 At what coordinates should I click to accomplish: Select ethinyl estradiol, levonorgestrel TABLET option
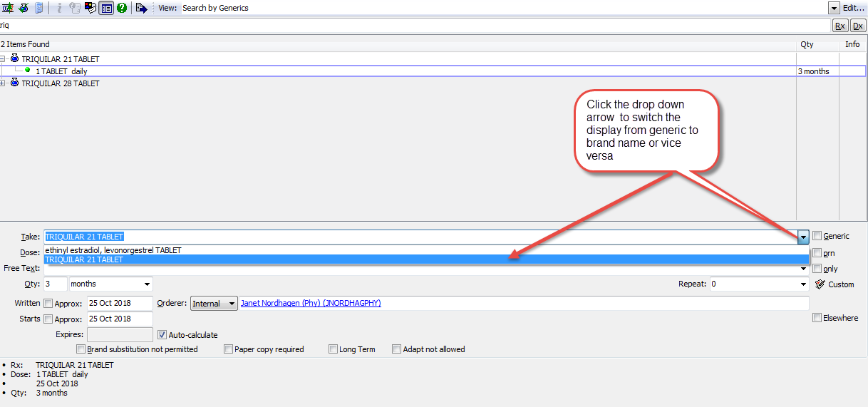pyautogui.click(x=113, y=250)
